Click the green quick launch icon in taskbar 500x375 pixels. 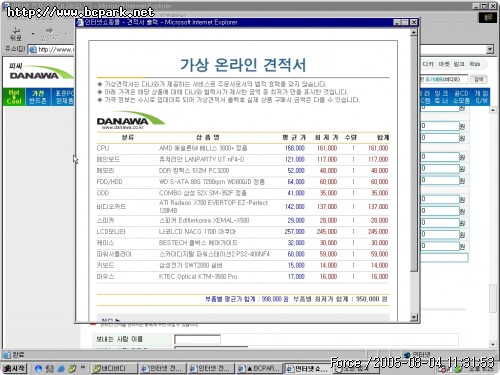pyautogui.click(x=72, y=368)
